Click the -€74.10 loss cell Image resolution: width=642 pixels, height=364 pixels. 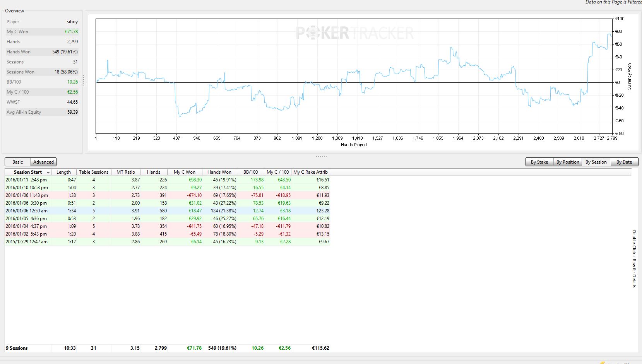194,195
